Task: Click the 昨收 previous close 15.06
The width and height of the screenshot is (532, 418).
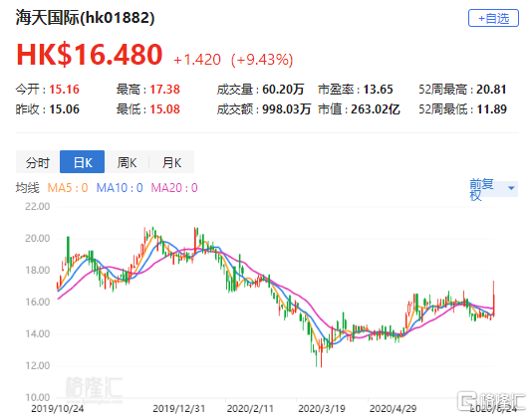Action: coord(64,109)
